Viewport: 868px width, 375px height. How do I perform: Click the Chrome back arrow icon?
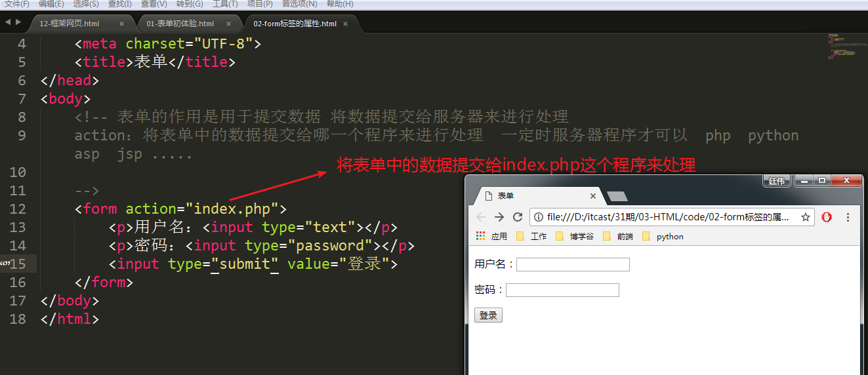coord(482,217)
